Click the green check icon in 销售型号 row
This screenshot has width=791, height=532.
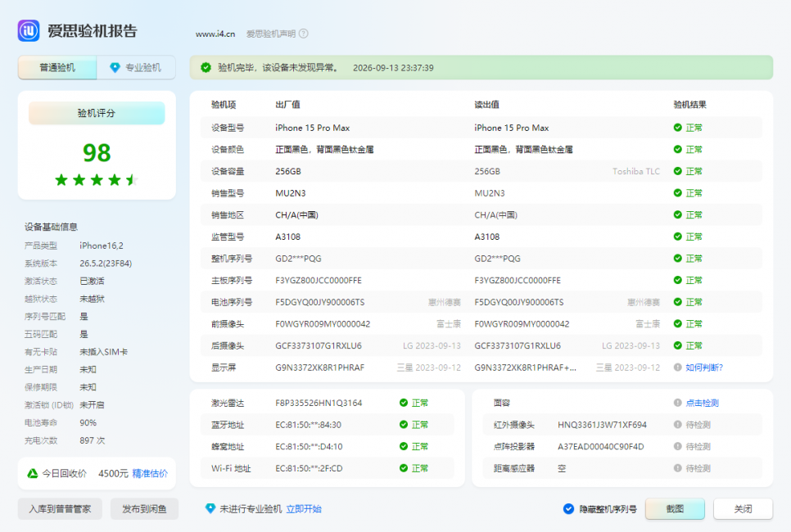pos(677,192)
